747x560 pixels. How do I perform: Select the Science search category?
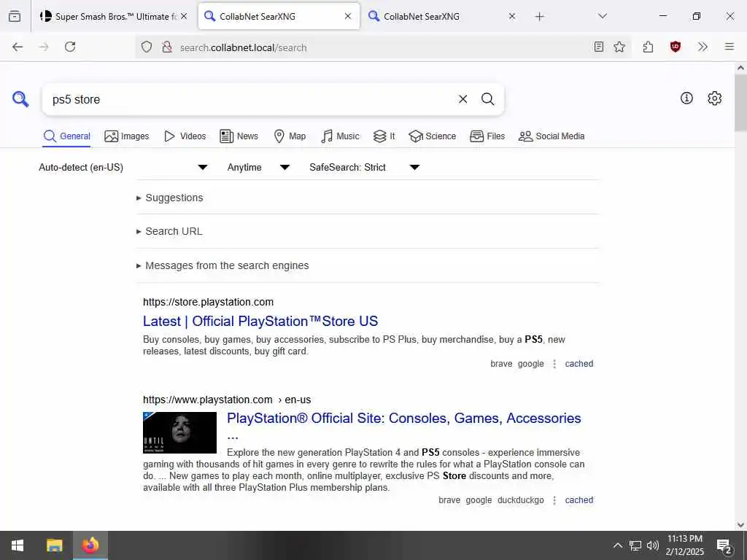point(432,136)
